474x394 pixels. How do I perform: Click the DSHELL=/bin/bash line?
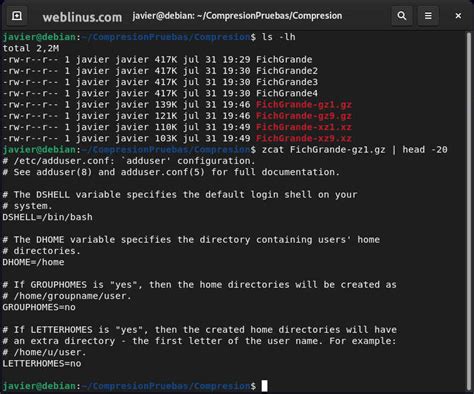coord(47,217)
